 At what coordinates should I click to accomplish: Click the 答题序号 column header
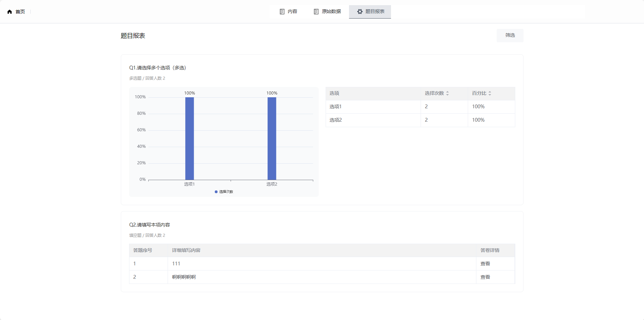click(x=148, y=251)
